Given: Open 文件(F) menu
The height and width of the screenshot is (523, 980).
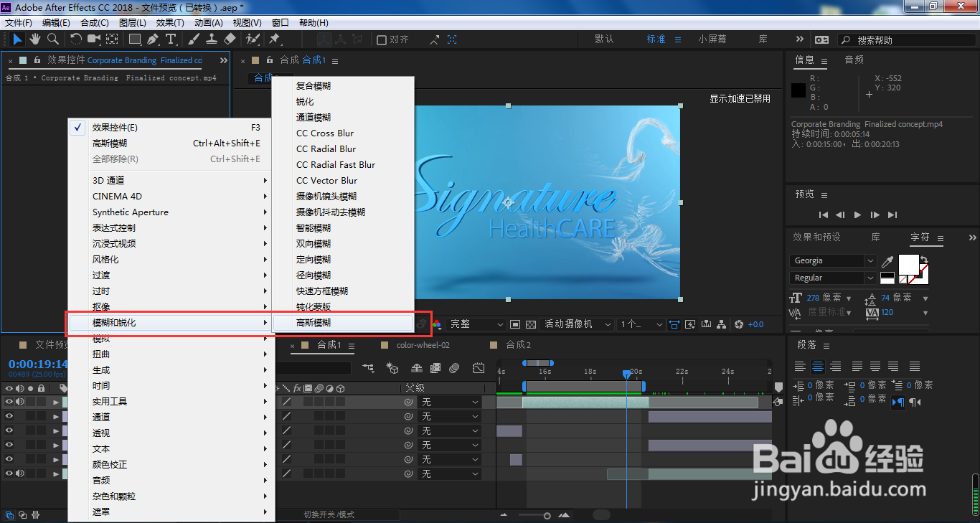Looking at the screenshot, I should [19, 23].
